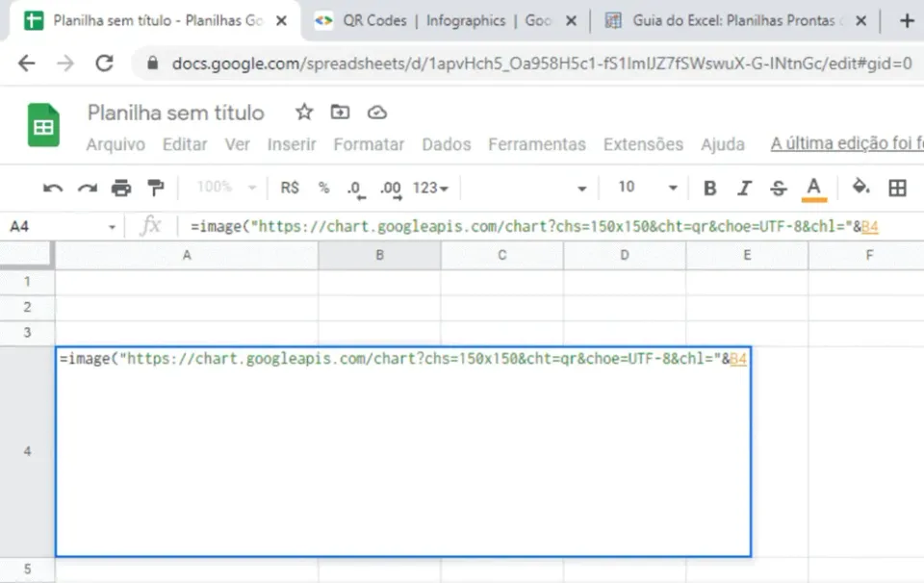Format as percent with % button
The width and height of the screenshot is (924, 583).
tap(323, 188)
